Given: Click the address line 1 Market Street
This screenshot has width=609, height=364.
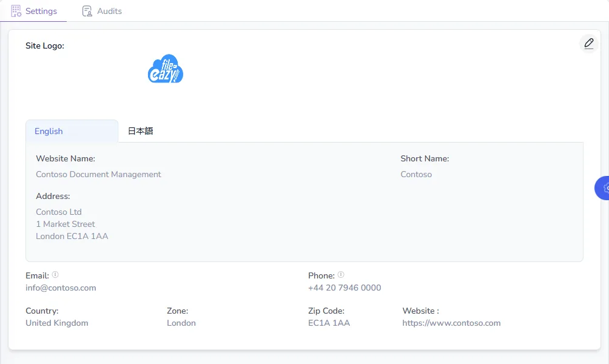Looking at the screenshot, I should (66, 224).
